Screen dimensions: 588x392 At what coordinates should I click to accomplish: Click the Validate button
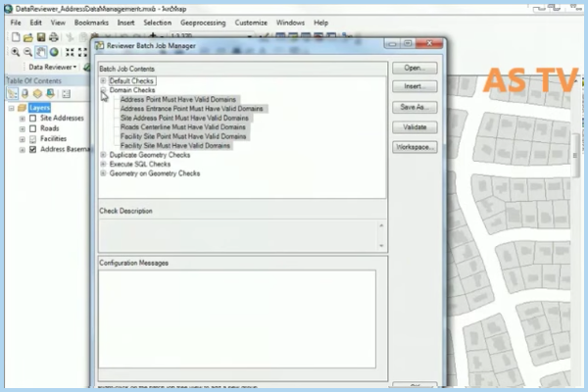414,126
